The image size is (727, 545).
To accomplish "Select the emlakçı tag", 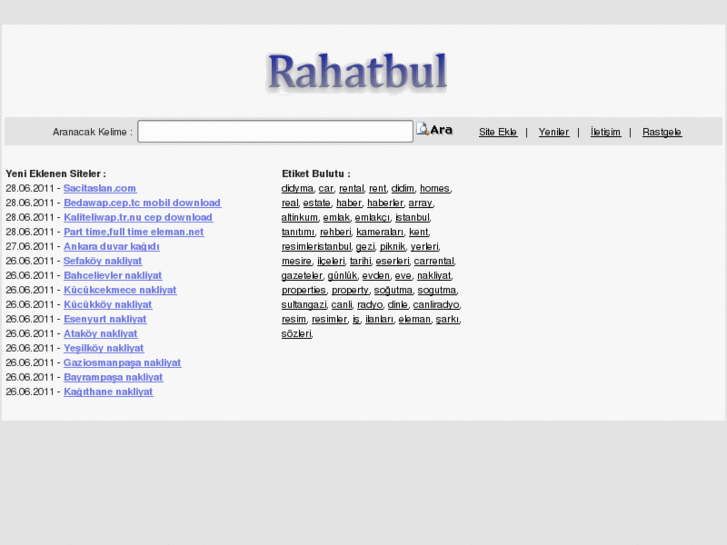I will pyautogui.click(x=372, y=218).
